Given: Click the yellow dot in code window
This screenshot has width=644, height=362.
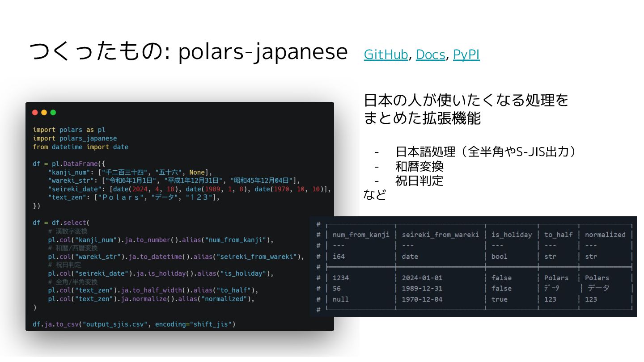Looking at the screenshot, I should point(44,113).
